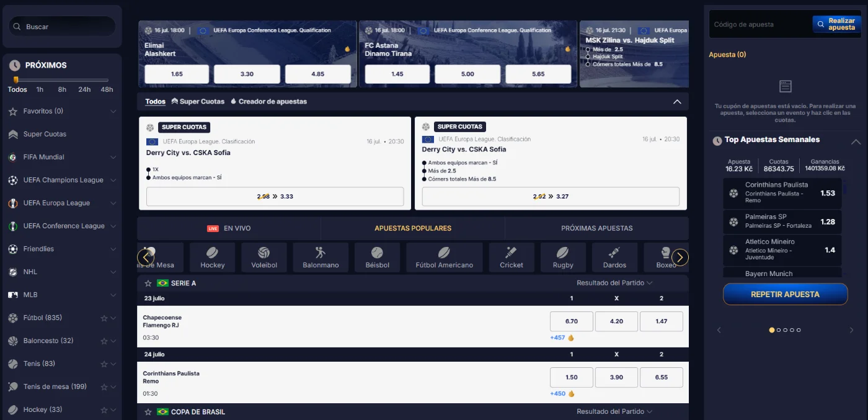Click the REPETIR APUESTA button
The width and height of the screenshot is (868, 420).
pyautogui.click(x=785, y=294)
